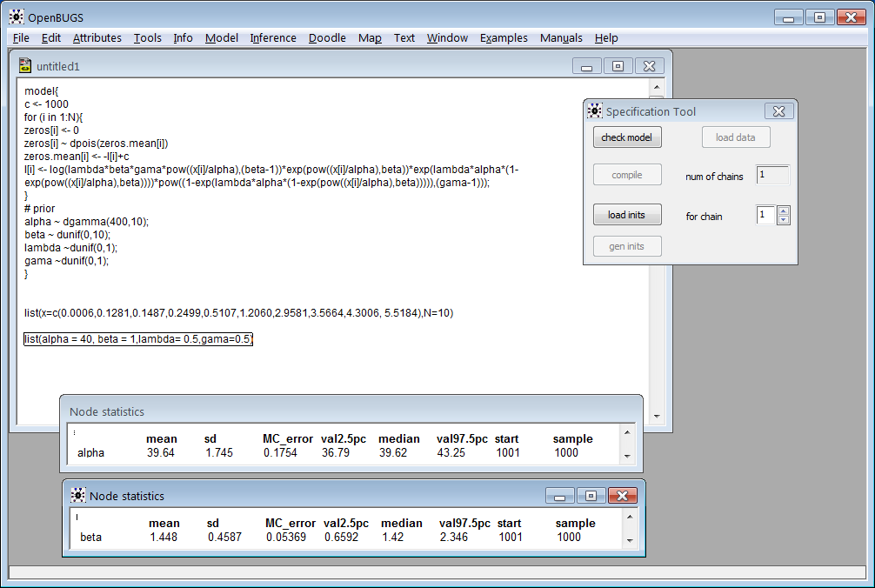Click the beta Node statistics window icon

click(x=77, y=496)
